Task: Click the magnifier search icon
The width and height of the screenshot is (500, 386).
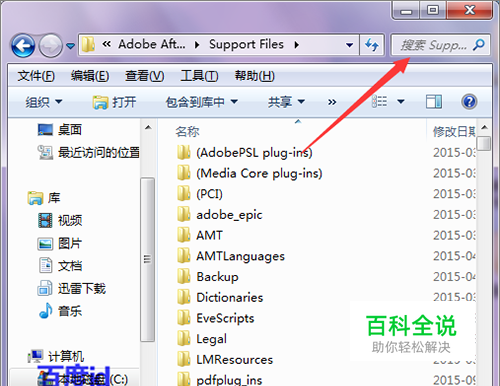Action: 479,45
